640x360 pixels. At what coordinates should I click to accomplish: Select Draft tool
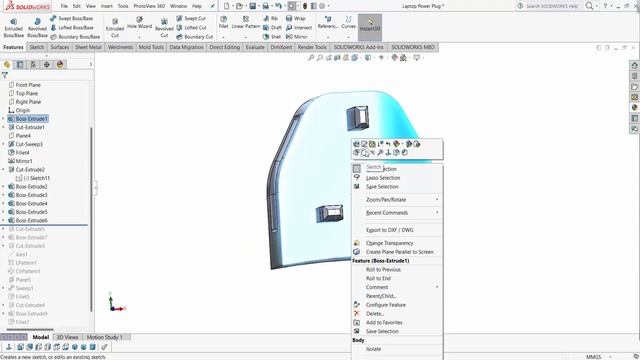coord(272,27)
